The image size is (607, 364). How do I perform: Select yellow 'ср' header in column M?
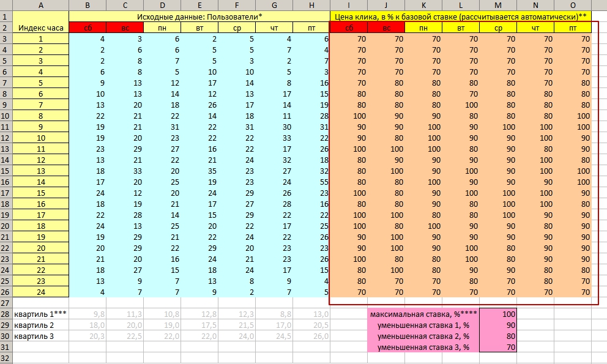pos(498,28)
